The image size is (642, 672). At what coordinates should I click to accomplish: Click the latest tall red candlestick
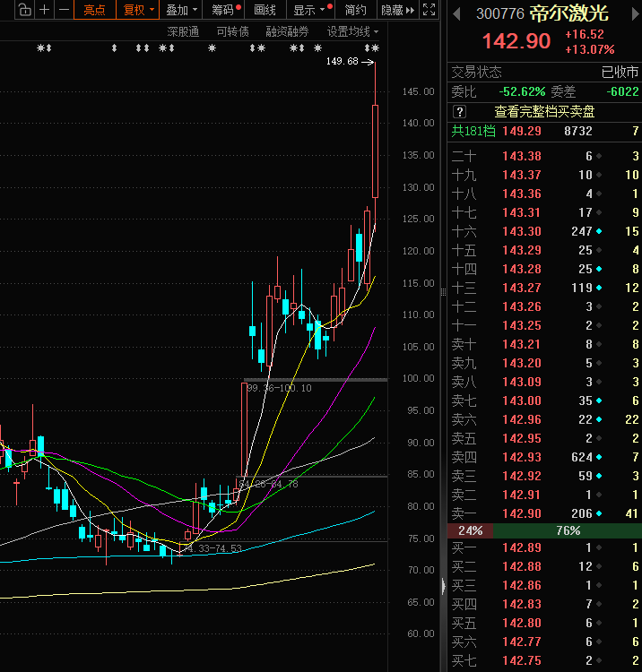pos(376,151)
